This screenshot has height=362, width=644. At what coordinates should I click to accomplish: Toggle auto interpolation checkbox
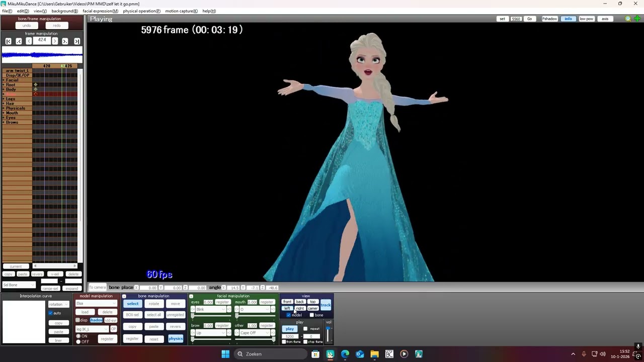[x=51, y=313]
